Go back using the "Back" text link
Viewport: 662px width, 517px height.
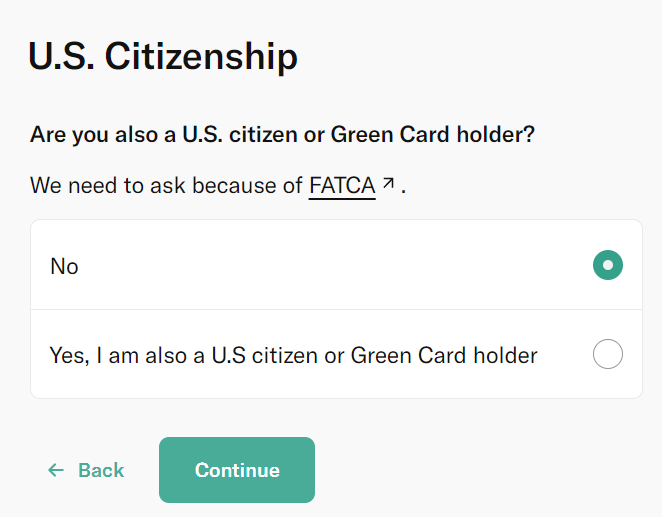pyautogui.click(x=101, y=470)
